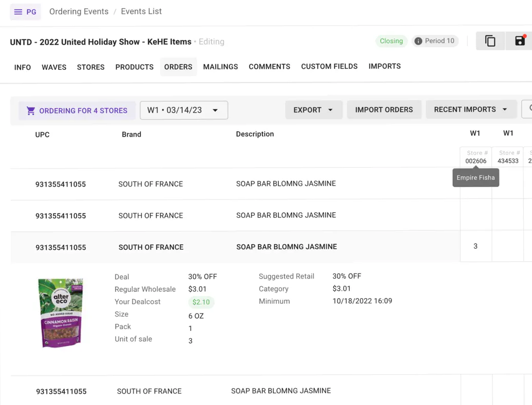Click the UPC column header
Image resolution: width=532 pixels, height=405 pixels.
coord(42,135)
